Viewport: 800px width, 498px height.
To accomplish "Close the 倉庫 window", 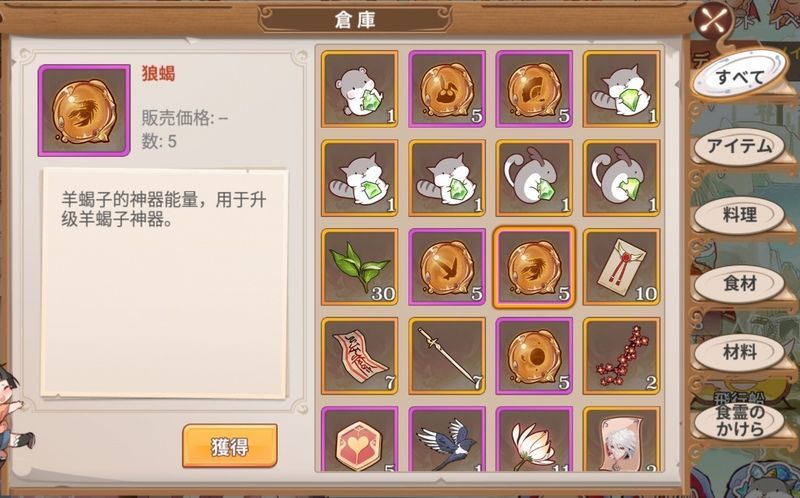I will pos(715,21).
